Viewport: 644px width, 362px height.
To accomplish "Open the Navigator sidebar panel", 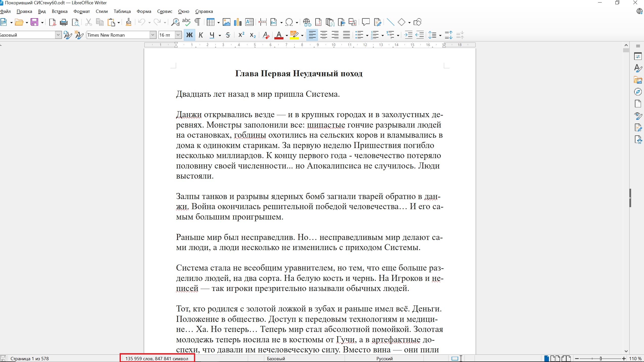I will click(638, 92).
